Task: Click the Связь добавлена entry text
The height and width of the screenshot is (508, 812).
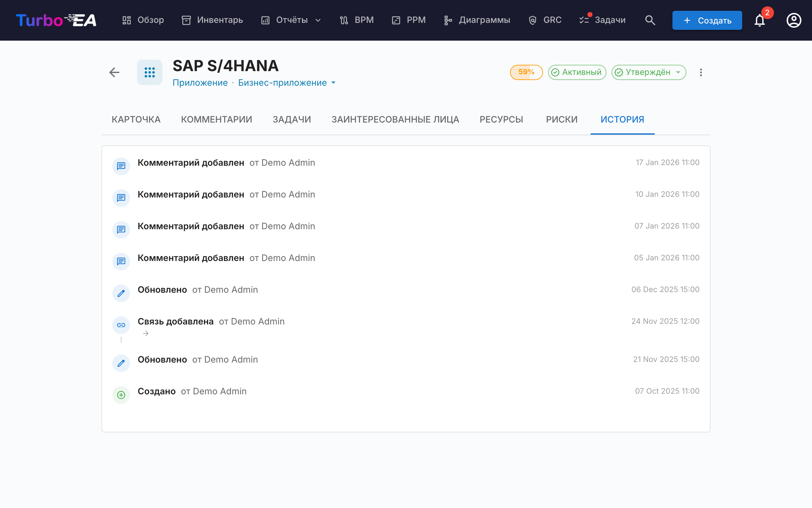Action: [x=175, y=322]
